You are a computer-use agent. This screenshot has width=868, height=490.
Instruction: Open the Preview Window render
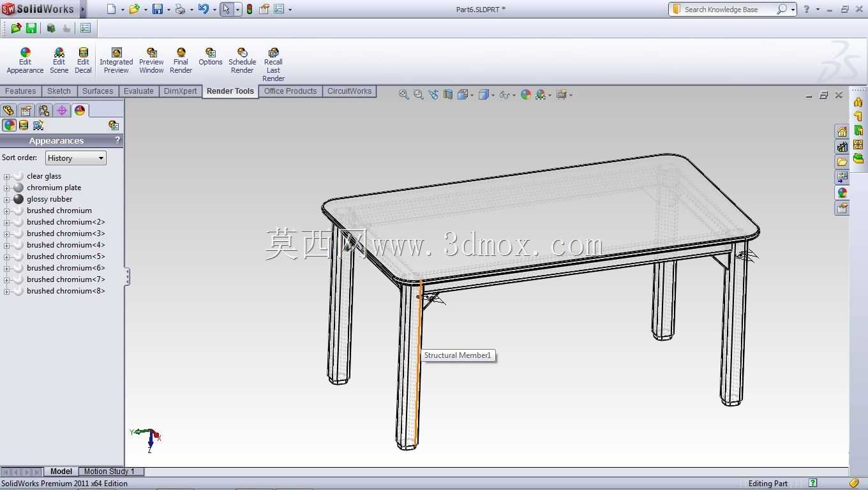pos(151,61)
